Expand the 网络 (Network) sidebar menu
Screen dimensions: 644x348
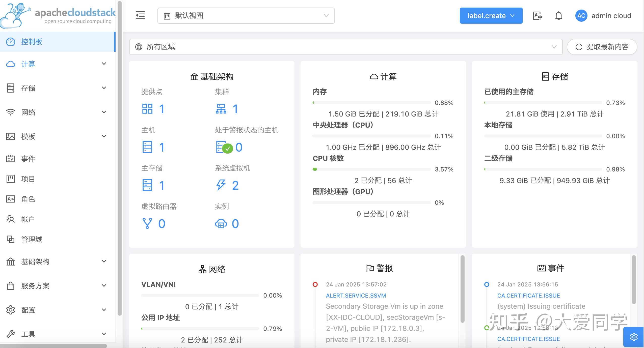click(29, 112)
